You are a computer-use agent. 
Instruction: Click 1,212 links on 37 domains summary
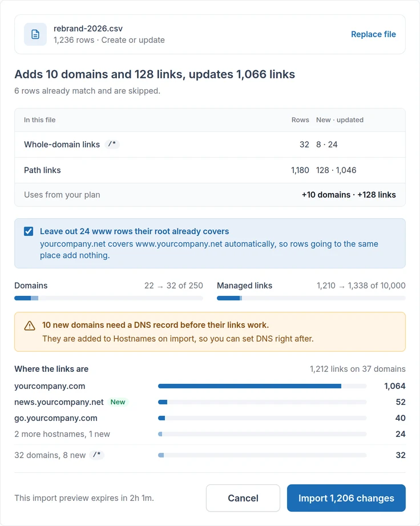[x=358, y=369]
